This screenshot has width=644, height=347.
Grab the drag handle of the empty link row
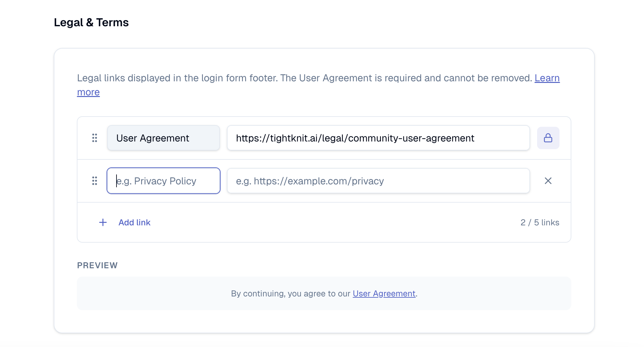94,181
